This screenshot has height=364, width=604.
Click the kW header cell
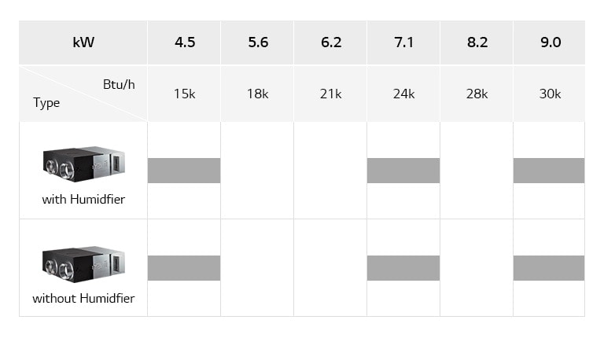[x=83, y=42]
